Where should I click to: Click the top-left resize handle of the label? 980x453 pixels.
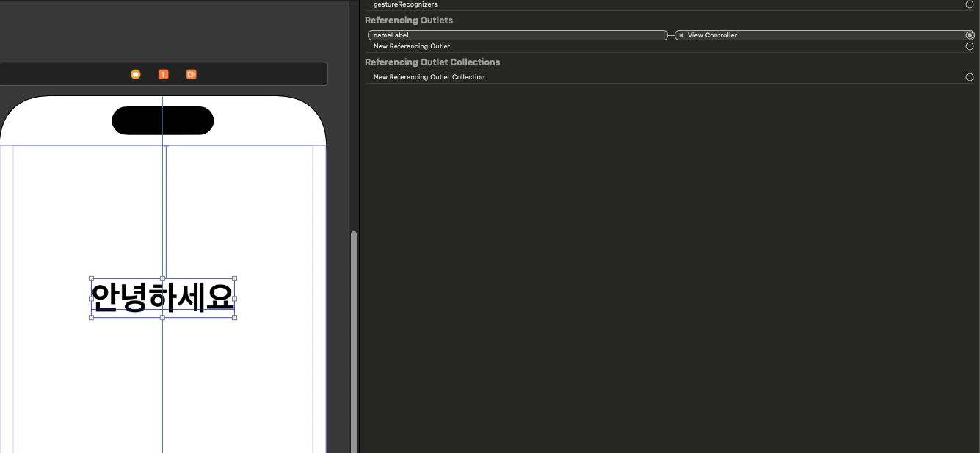coord(91,278)
